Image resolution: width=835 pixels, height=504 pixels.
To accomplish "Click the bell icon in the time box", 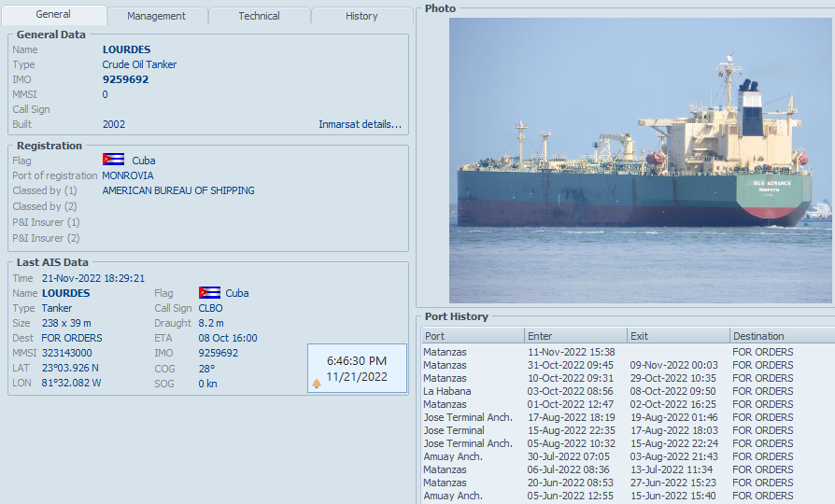I will (317, 384).
